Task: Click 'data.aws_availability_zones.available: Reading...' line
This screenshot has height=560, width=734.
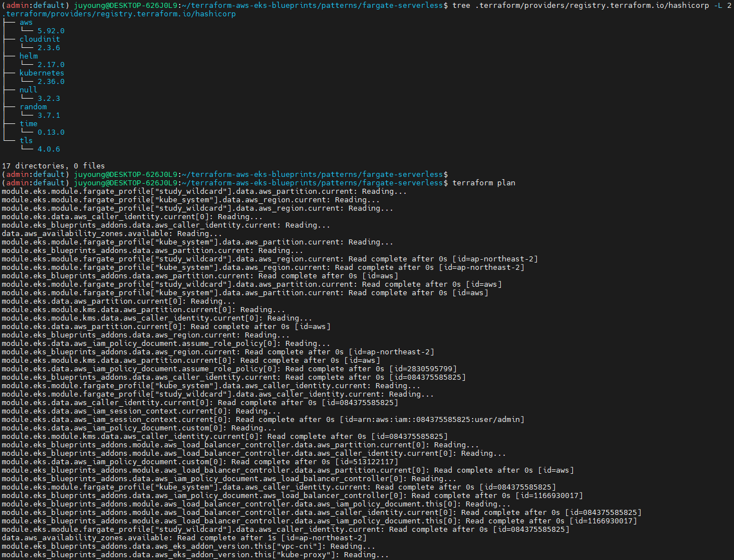Action: (112, 234)
